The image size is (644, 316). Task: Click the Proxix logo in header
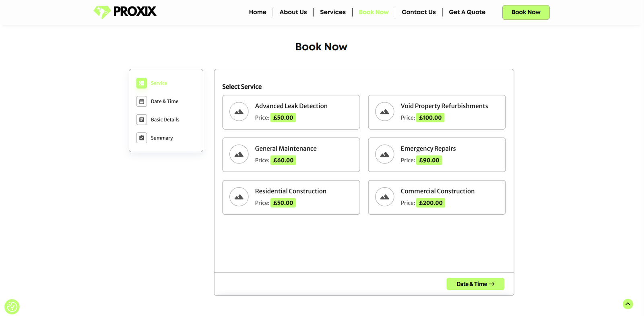tap(125, 12)
